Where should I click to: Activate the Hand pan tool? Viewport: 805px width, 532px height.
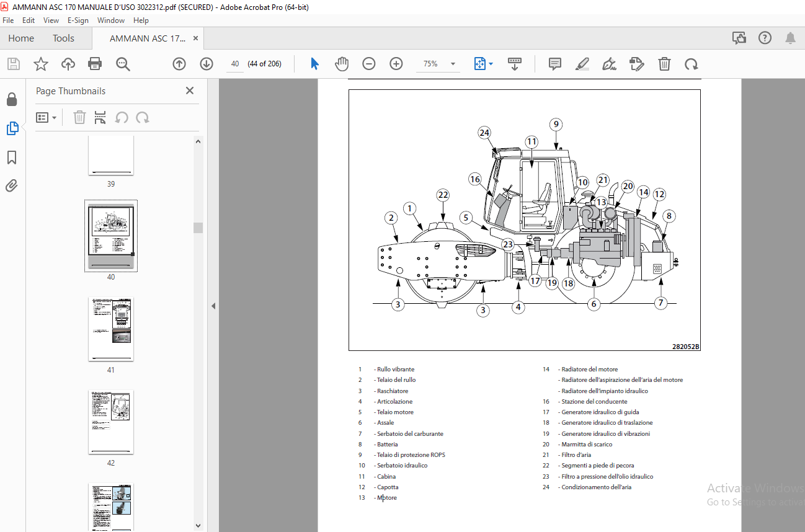coord(342,64)
